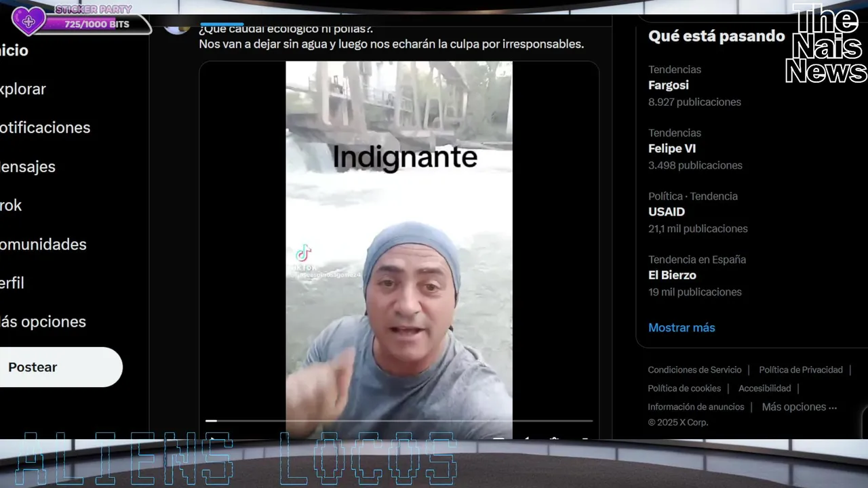Open Grok from the sidebar

11,205
